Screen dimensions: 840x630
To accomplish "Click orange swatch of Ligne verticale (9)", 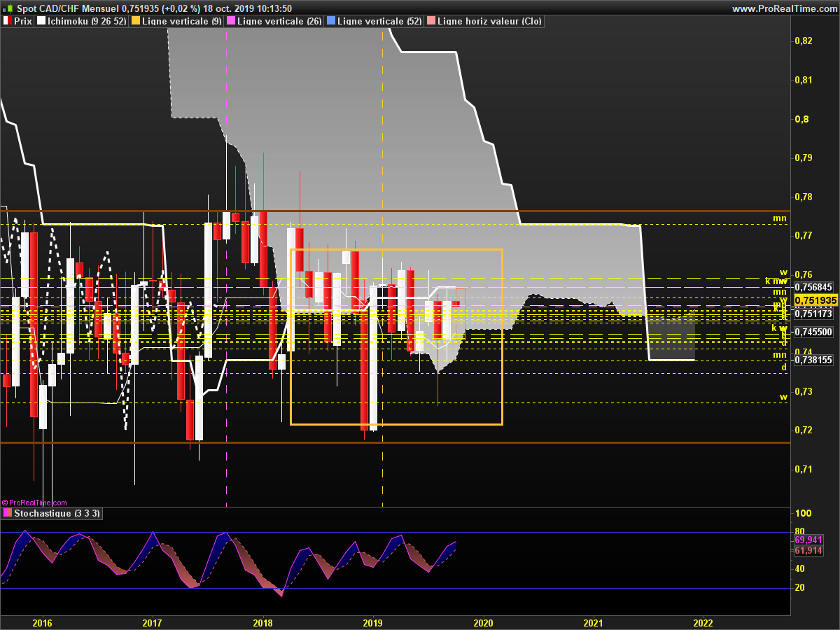I will pyautogui.click(x=136, y=21).
